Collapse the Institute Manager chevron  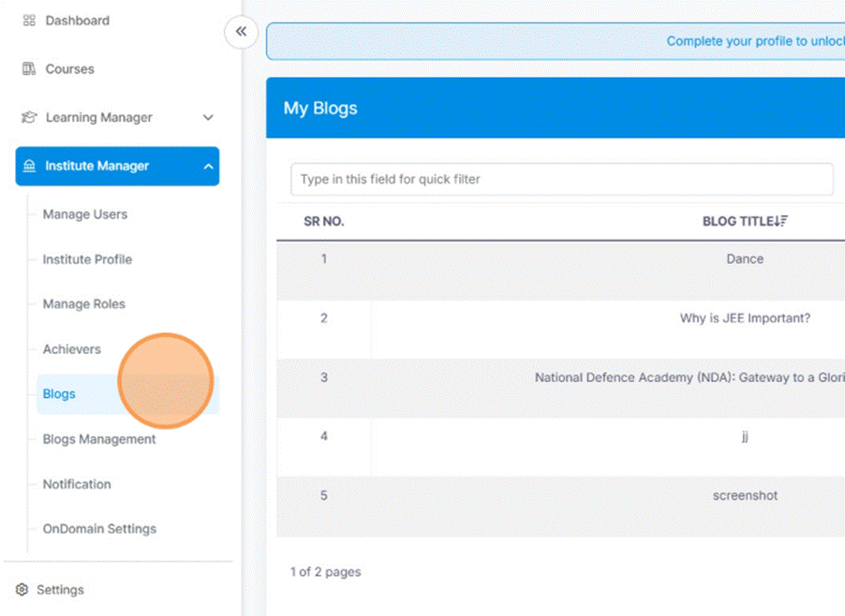point(208,167)
